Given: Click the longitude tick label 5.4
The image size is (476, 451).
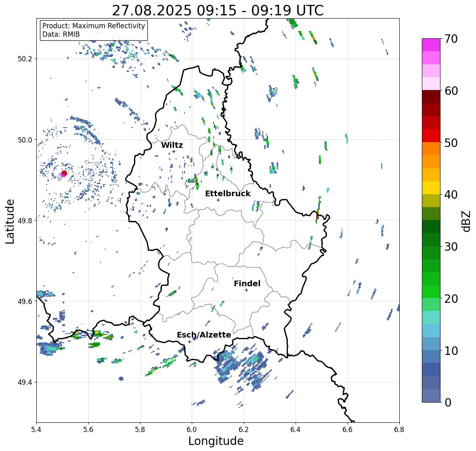Looking at the screenshot, I should 36,430.
